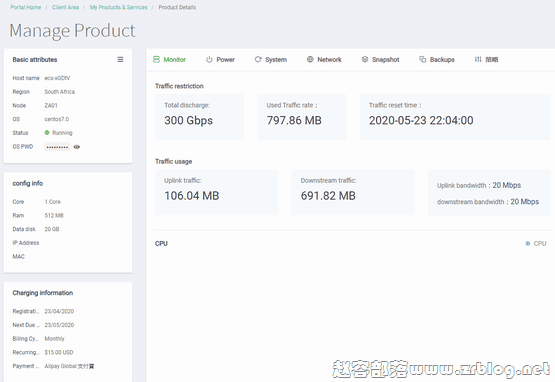
Task: Open the Basic attributes hamburger menu
Action: point(120,59)
